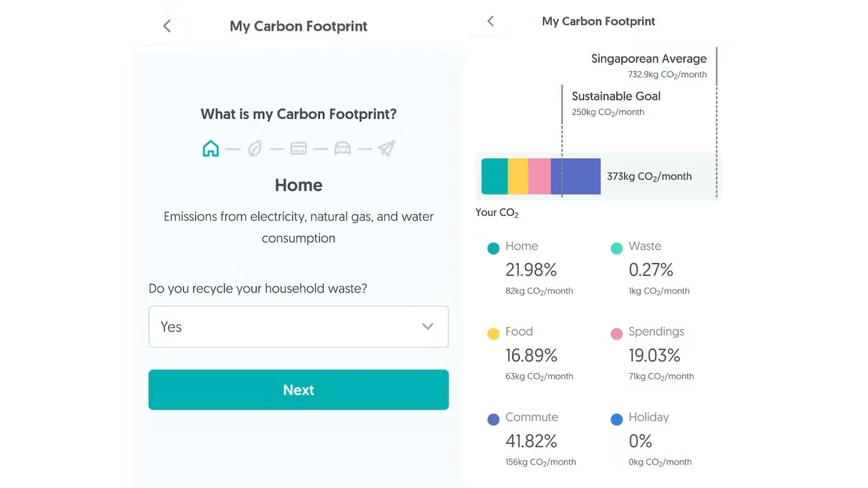Click the Next button
Viewport: 868px width, 488px height.
click(299, 390)
